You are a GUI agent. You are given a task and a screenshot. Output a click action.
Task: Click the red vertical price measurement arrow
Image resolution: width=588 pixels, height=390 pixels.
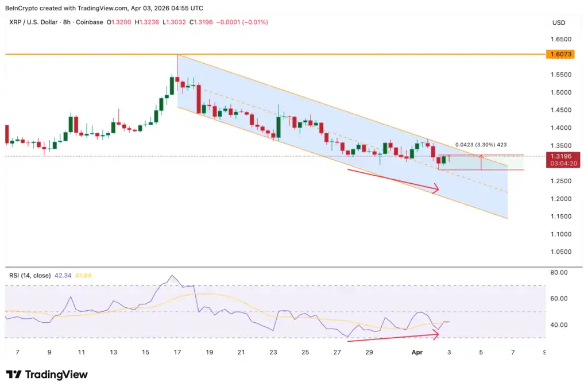(x=481, y=163)
